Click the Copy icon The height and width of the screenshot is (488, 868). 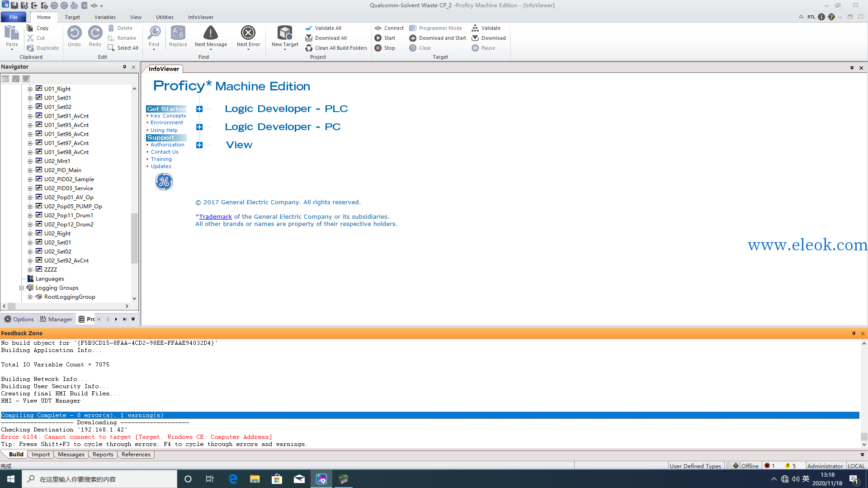click(30, 28)
